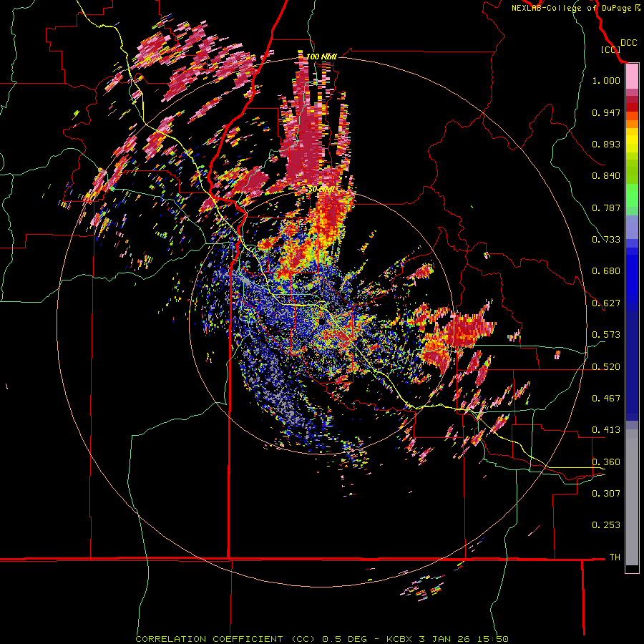Click the 3 JAN 26 15:50 timestamp

click(x=464, y=639)
